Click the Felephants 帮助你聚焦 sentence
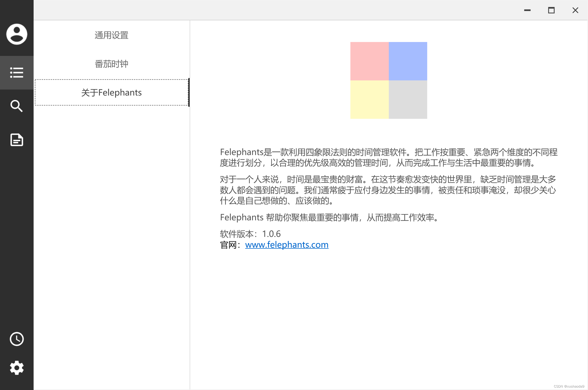 [x=330, y=217]
